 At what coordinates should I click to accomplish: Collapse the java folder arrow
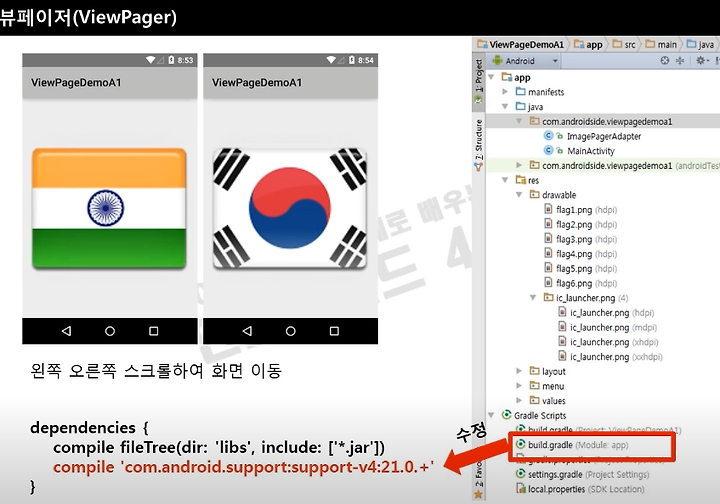505,106
